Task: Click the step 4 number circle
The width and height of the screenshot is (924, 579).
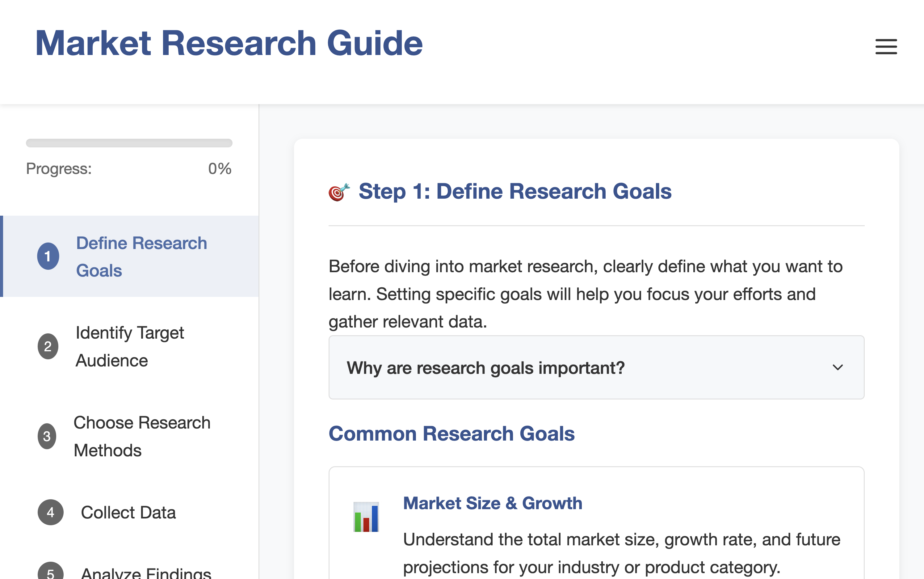Action: point(51,512)
